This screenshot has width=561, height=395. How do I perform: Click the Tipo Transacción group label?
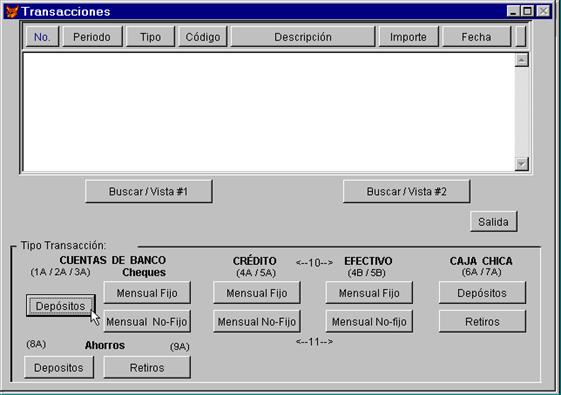(x=63, y=245)
